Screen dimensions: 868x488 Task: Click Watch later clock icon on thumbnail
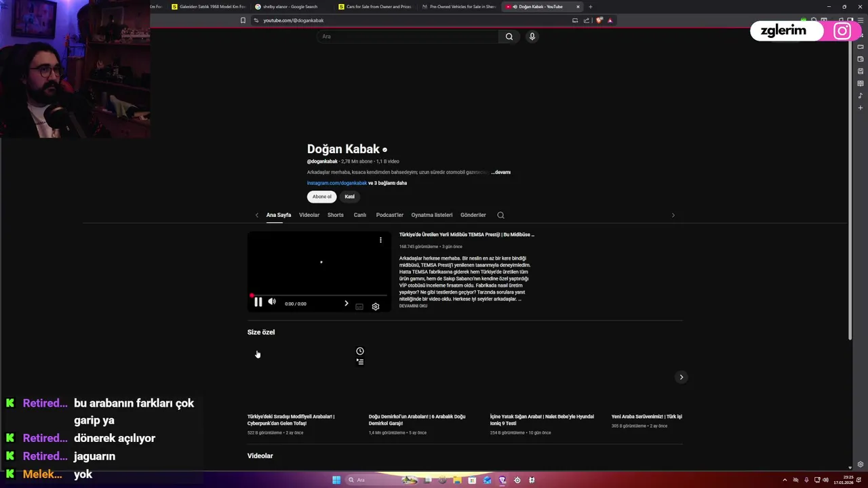[x=360, y=351]
